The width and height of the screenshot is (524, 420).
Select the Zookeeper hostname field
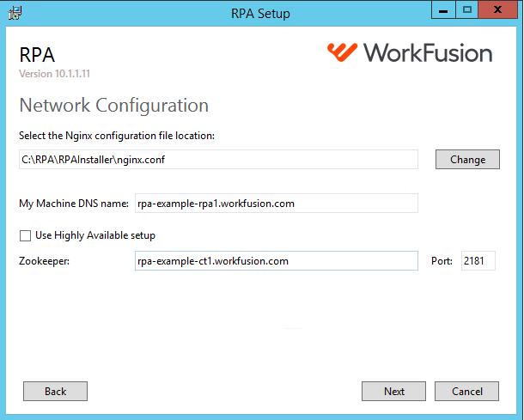click(x=277, y=260)
